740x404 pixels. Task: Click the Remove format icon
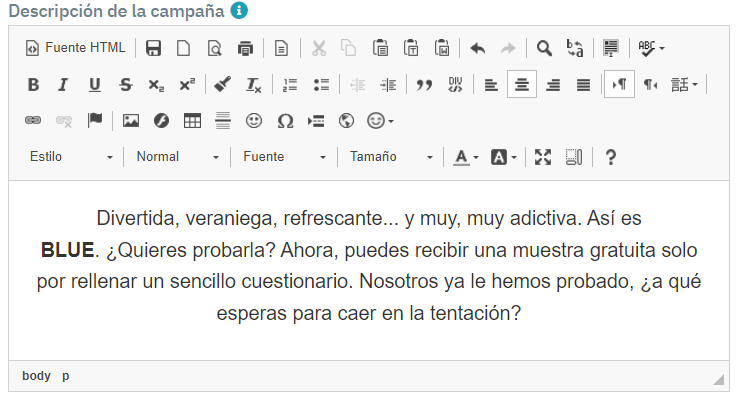coord(253,85)
